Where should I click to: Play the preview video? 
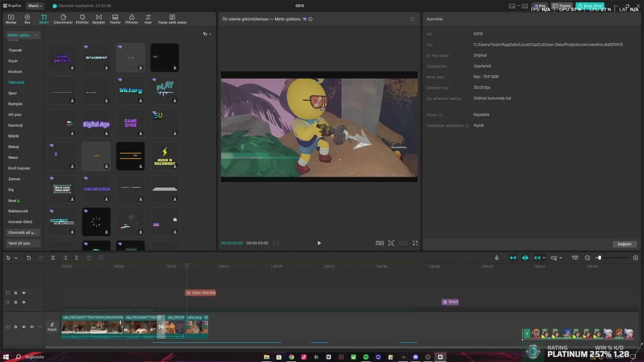coord(319,243)
